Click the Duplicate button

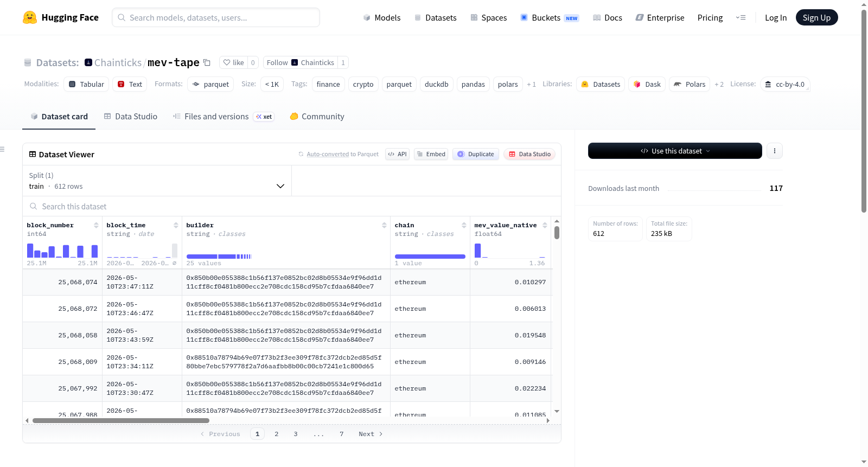point(475,154)
